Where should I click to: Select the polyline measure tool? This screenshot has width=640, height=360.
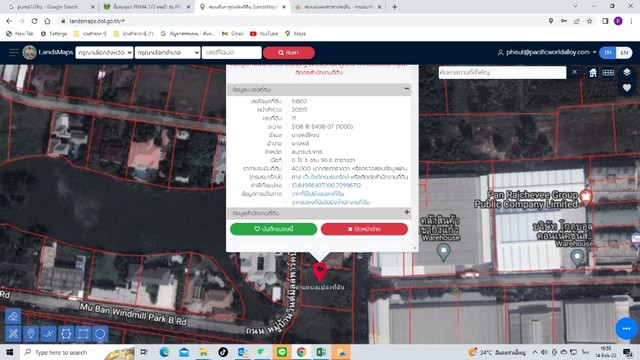click(x=48, y=334)
